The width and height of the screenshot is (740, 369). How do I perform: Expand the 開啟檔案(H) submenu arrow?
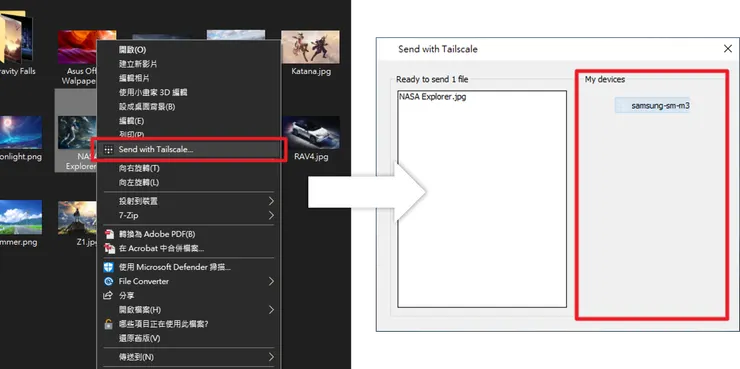pos(271,310)
